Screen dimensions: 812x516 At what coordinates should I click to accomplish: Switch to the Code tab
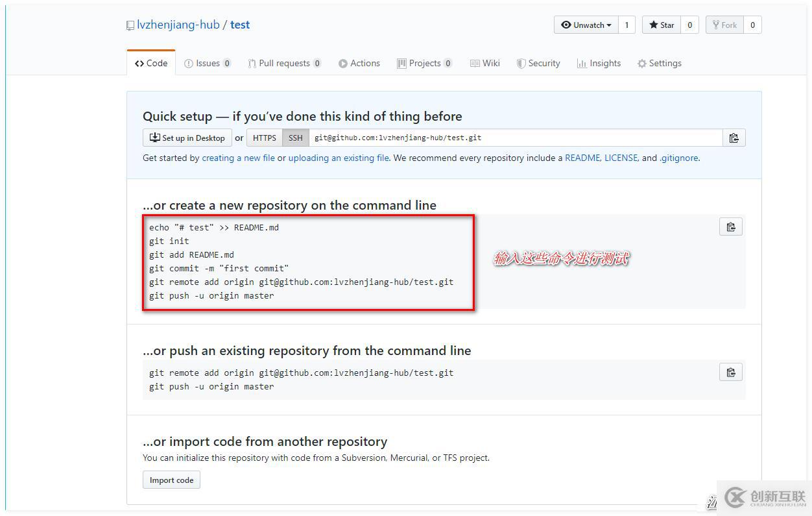click(x=151, y=63)
